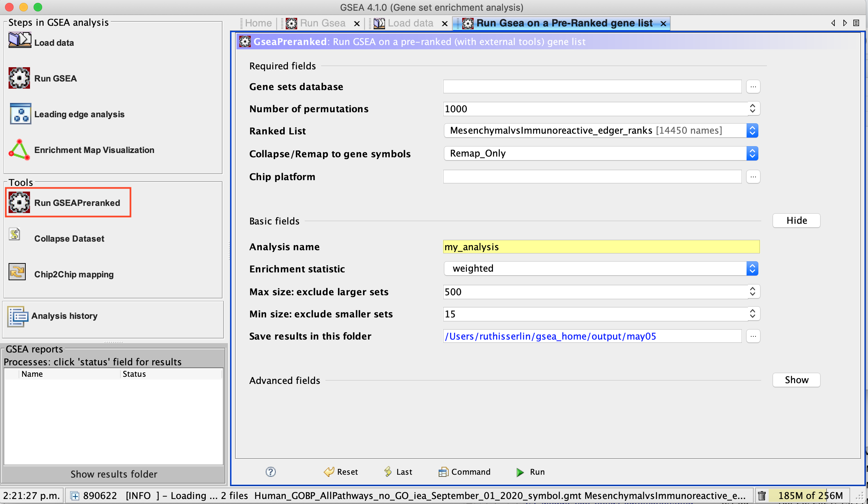Browse for Gene sets database
Image resolution: width=868 pixels, height=504 pixels.
[753, 87]
